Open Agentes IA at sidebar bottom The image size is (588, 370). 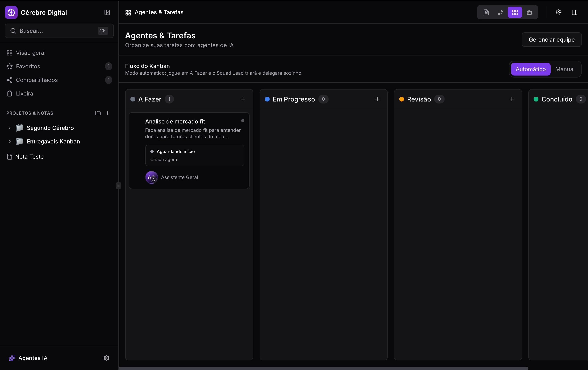coord(33,358)
